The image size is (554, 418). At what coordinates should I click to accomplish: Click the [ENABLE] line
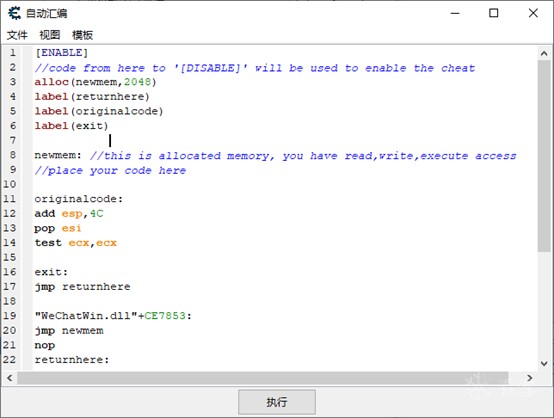(x=61, y=53)
